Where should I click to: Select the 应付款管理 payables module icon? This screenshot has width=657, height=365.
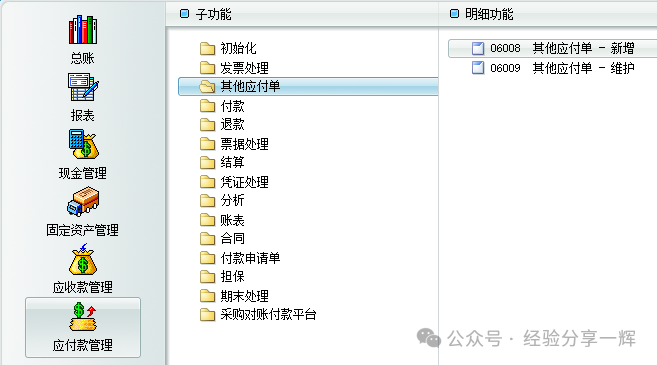(x=83, y=327)
